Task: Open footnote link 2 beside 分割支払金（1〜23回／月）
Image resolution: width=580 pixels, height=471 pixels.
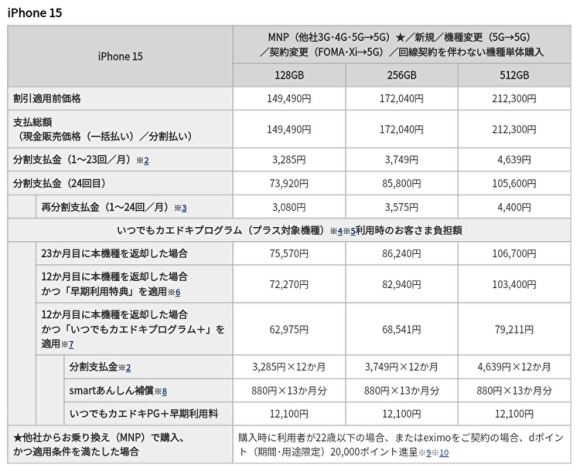Action: 146,161
